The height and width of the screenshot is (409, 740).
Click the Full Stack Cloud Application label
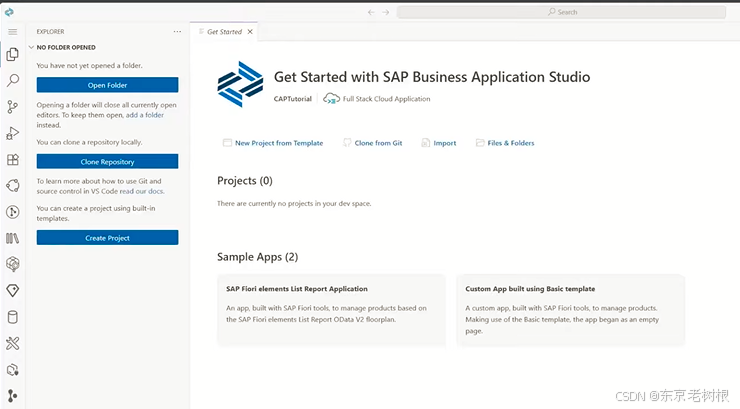coord(387,99)
